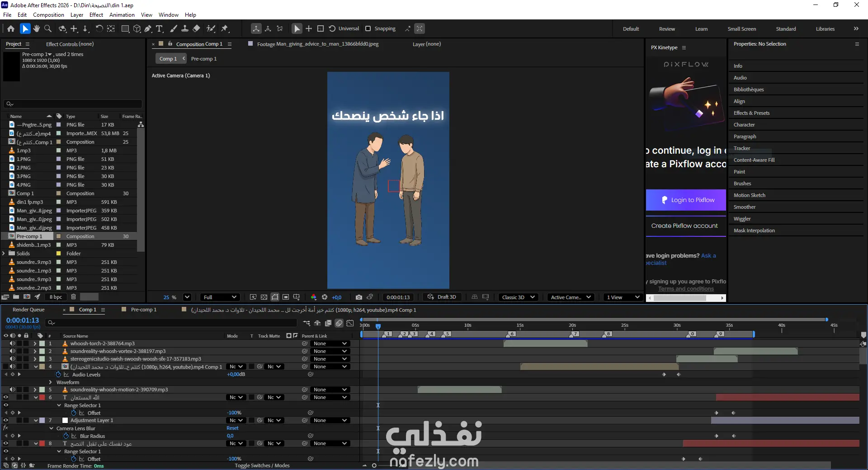Select the Rotation tool
The image size is (868, 470).
(x=99, y=28)
